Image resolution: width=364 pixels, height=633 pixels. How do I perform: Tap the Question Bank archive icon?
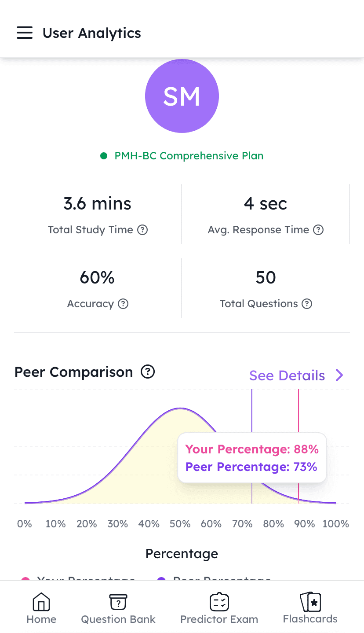(118, 602)
